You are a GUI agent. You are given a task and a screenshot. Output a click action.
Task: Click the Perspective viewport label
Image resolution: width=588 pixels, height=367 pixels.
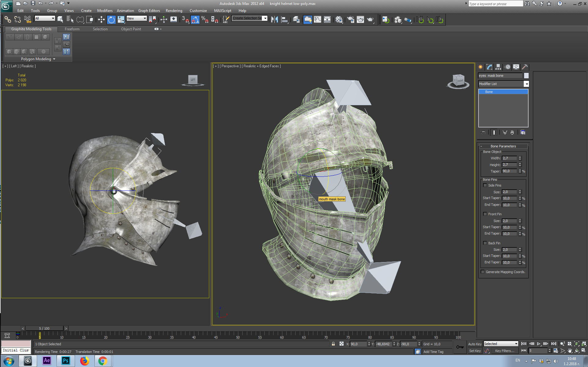coord(230,66)
